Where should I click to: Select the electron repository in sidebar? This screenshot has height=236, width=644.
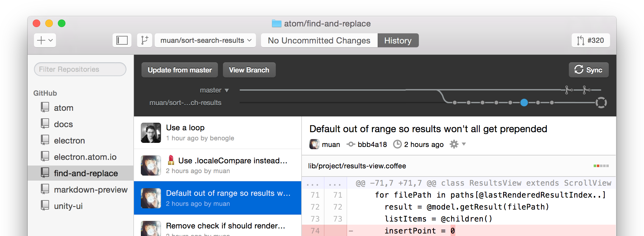(69, 141)
